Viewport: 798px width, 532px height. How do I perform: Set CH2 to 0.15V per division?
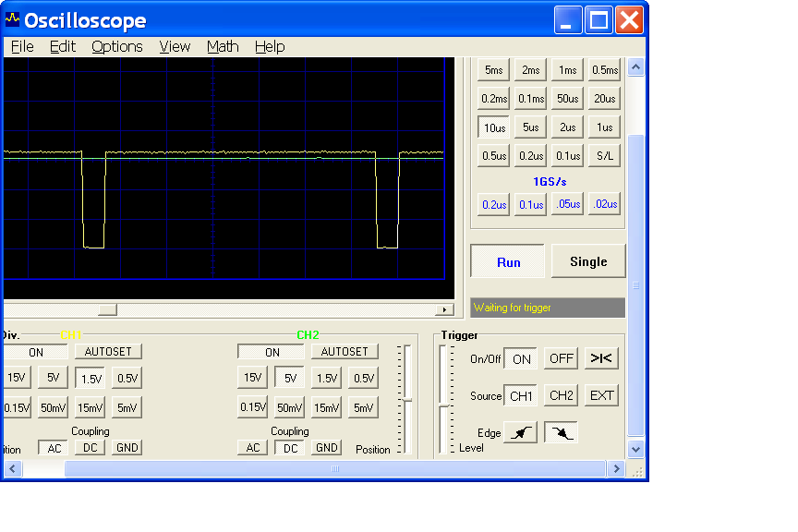point(252,407)
